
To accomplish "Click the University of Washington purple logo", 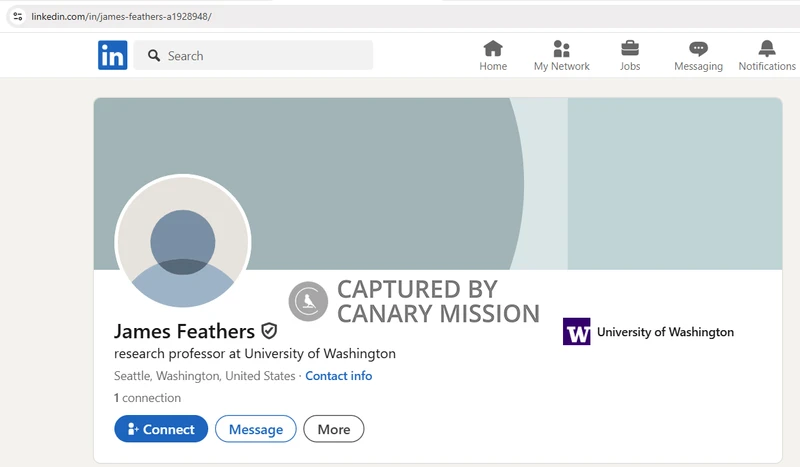I will 577,332.
